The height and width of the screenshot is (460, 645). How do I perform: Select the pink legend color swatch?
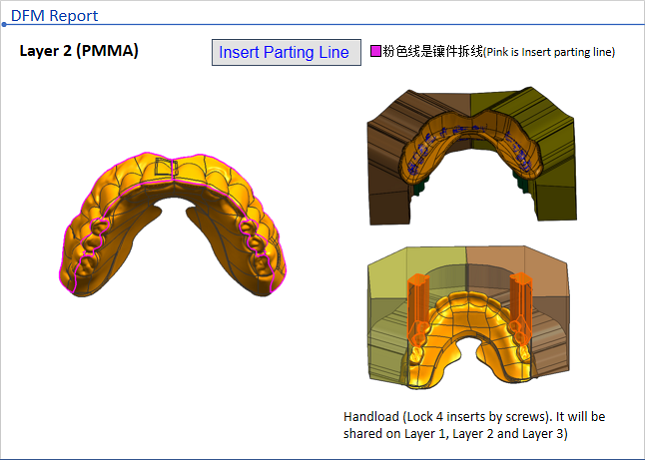click(375, 51)
